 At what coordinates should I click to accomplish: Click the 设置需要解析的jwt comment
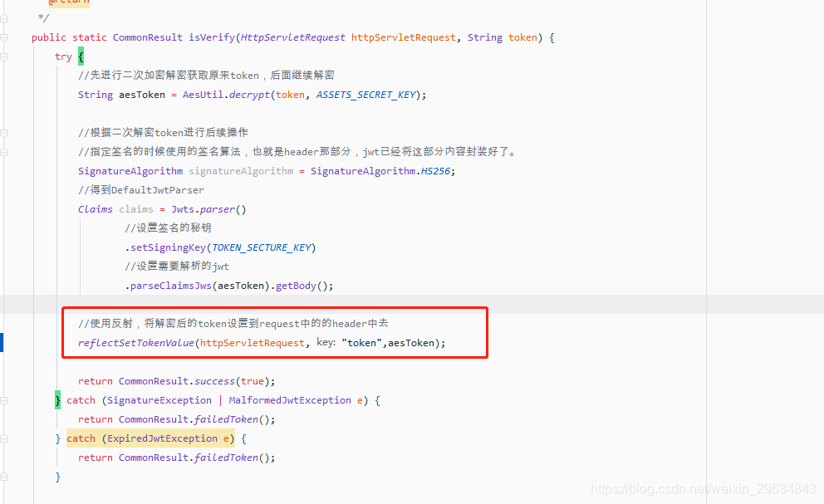[x=177, y=267]
